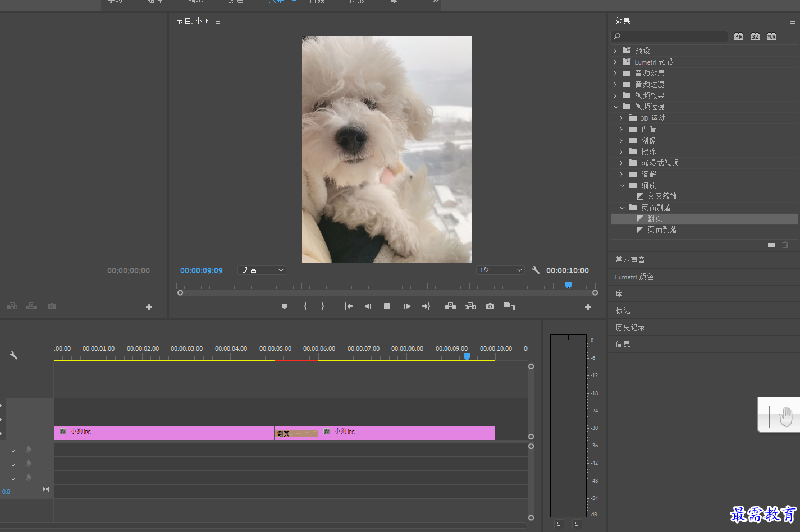Open the 节目: 小狗 panel menu
The width and height of the screenshot is (800, 532).
coord(218,21)
